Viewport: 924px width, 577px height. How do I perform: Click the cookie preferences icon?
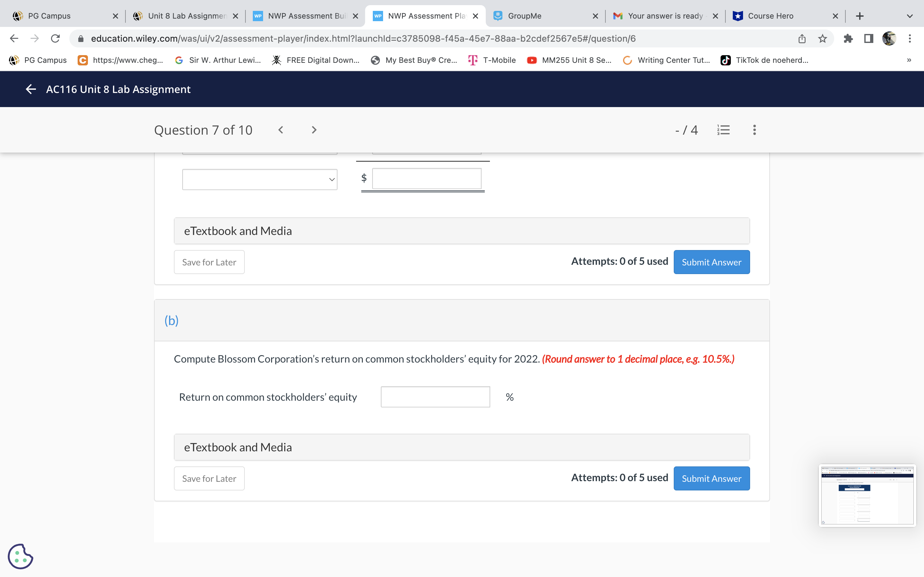(20, 556)
